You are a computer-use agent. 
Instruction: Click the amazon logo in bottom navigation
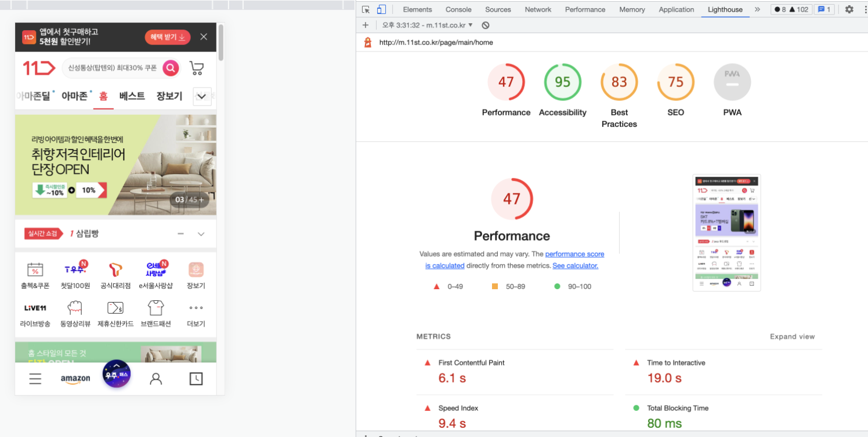[75, 379]
